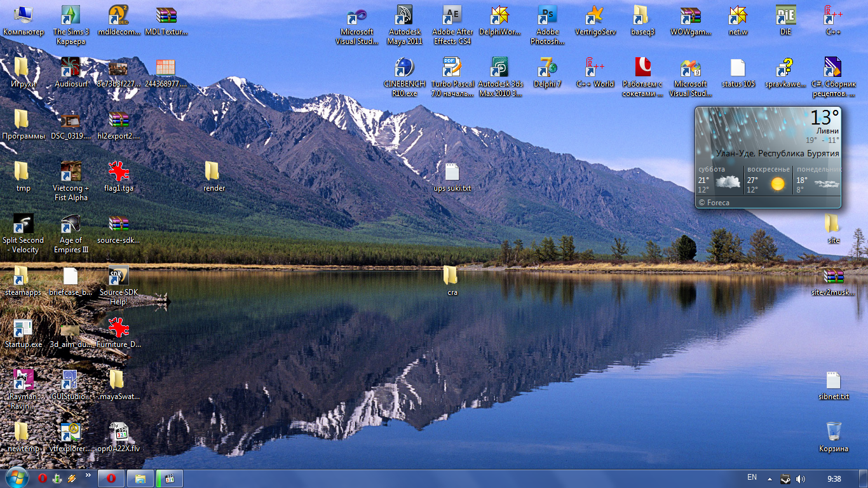Select the Age of Empires III shortcut
The image size is (868, 488).
pyautogui.click(x=71, y=224)
